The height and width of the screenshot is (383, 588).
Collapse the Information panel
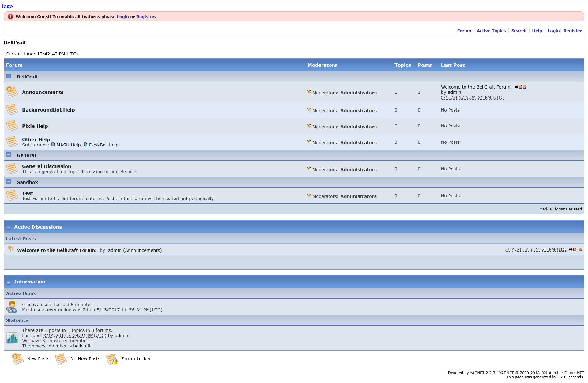click(9, 282)
